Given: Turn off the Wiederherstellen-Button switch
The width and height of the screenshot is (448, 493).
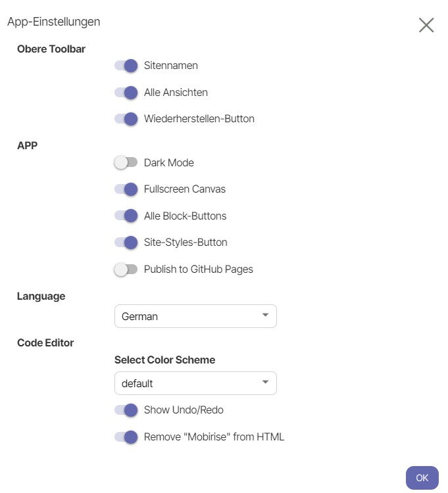Looking at the screenshot, I should [x=126, y=119].
